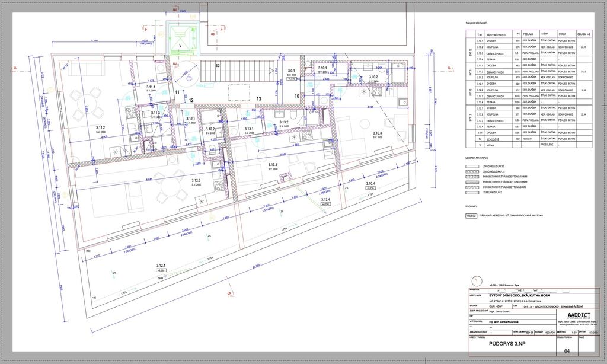
Task: Click the BYTOVÝ DŮM SOKOLSKÁ project name
Action: 519,295
